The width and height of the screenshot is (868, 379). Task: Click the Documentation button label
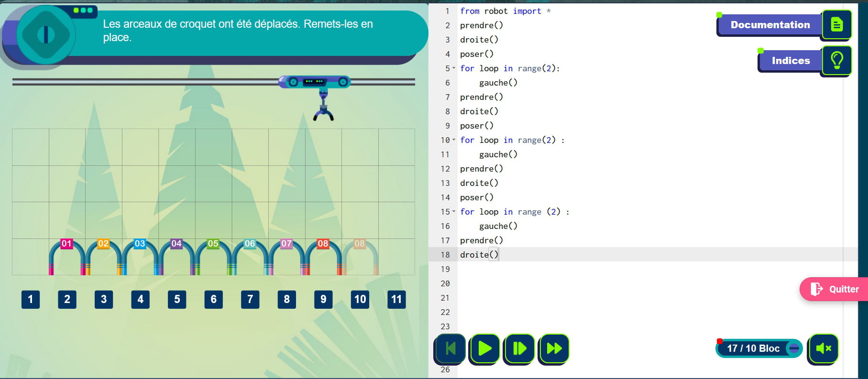pos(769,25)
